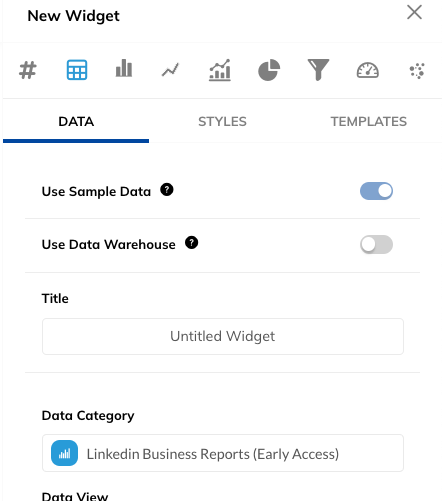Switch to the STYLES tab
This screenshot has width=442, height=501.
(222, 122)
